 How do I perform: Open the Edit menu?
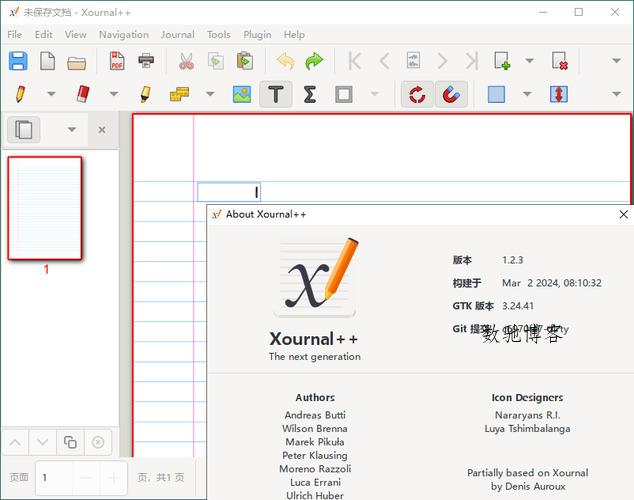coord(43,35)
